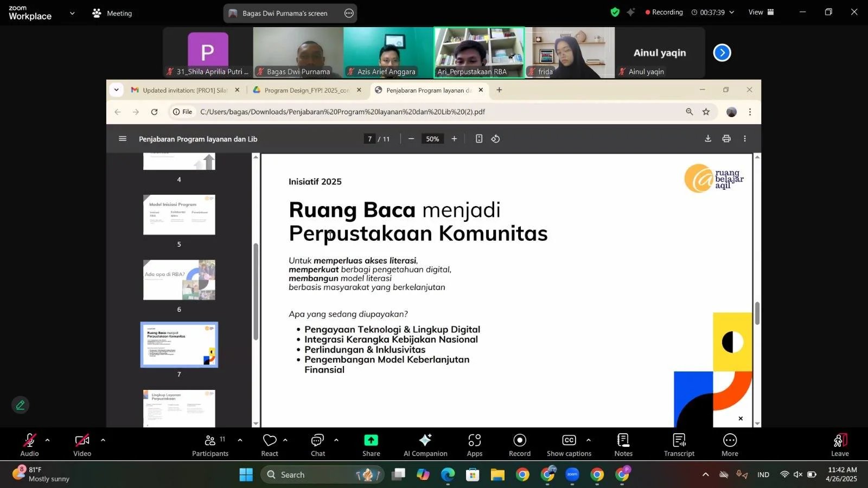
Task: Click the taskbar Search box
Action: click(x=323, y=475)
